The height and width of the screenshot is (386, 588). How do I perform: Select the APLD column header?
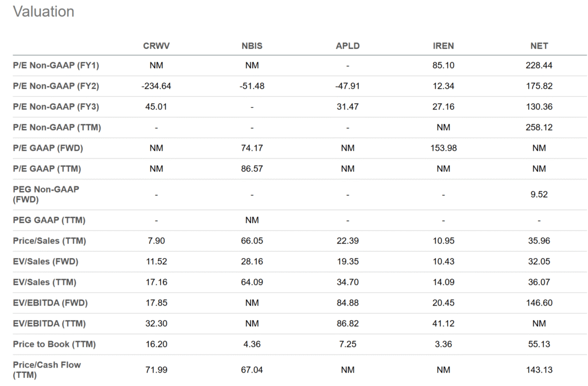(347, 46)
